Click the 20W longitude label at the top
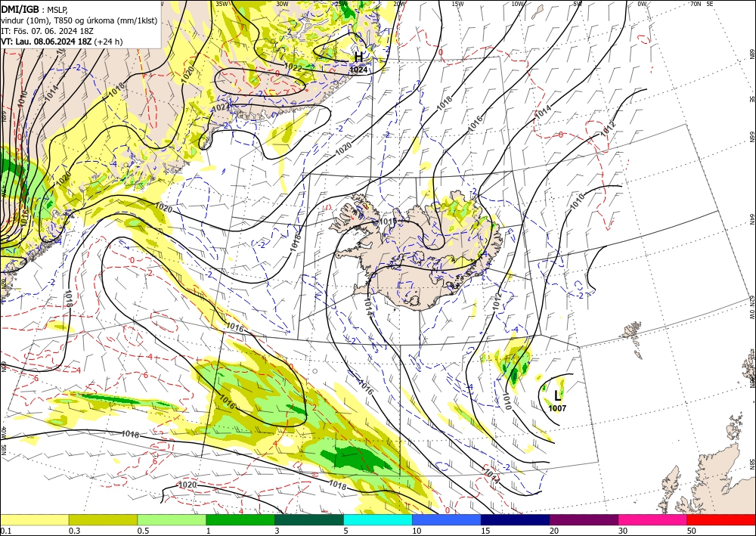This screenshot has height=536, width=756. pos(398,4)
